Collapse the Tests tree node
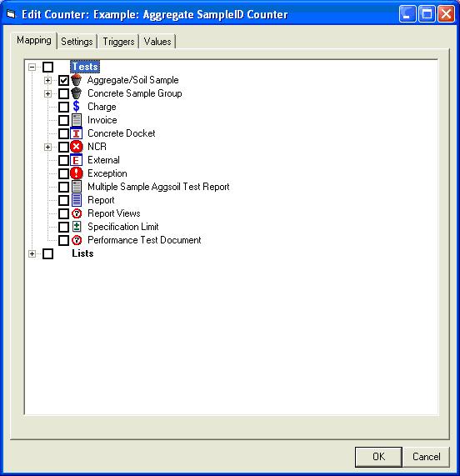 [32, 67]
